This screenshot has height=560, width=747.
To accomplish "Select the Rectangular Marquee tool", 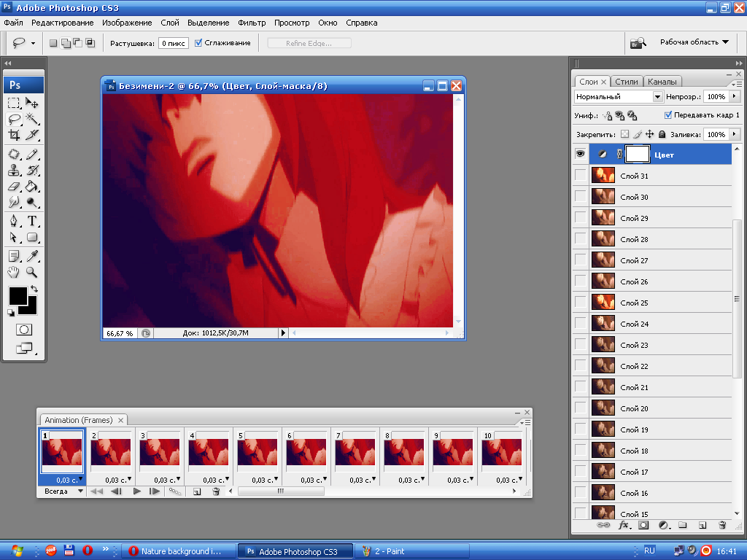I will point(14,103).
